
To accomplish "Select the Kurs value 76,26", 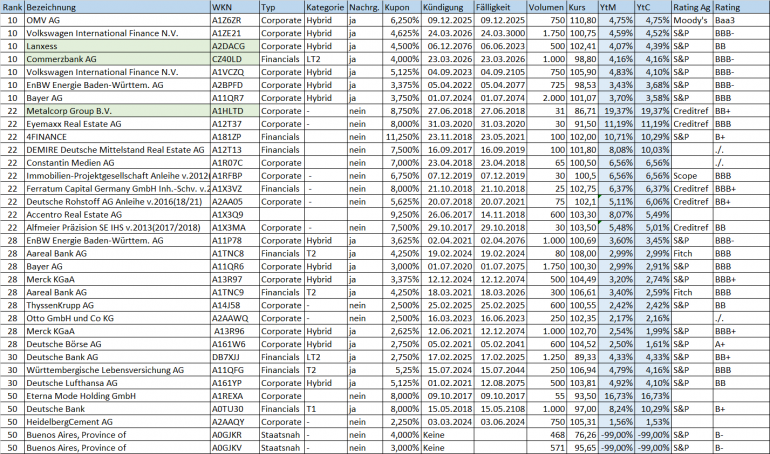I will [582, 435].
